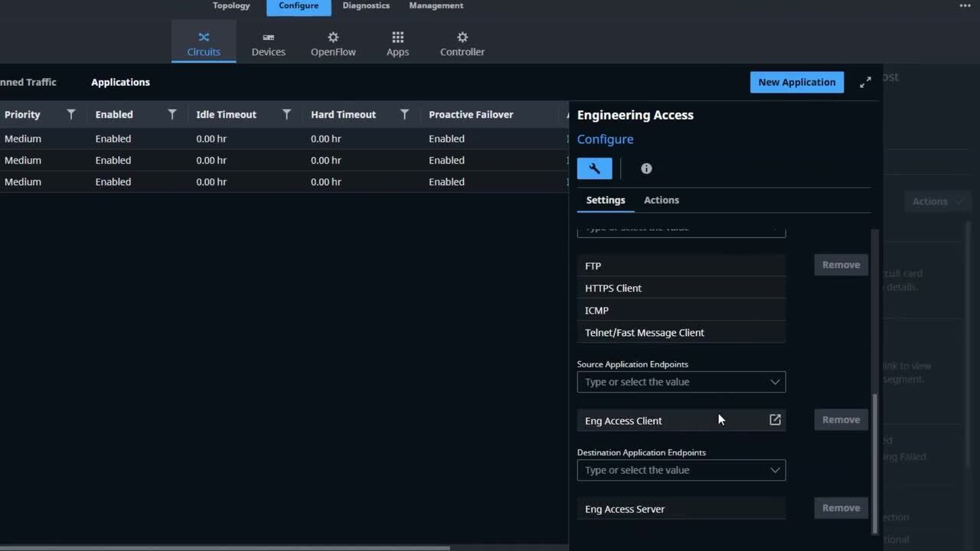Remove the Eng Access Server endpoint

click(841, 508)
